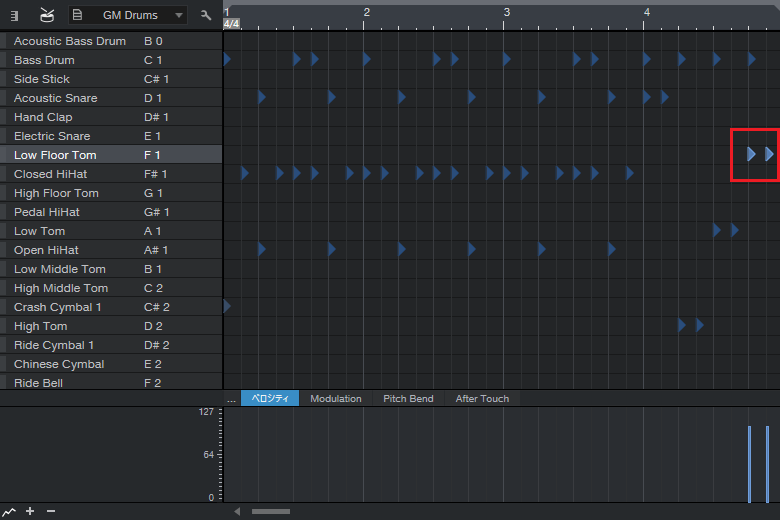Toggle the small box left of Closed HiHat
Image resolution: width=780 pixels, height=520 pixels.
pyautogui.click(x=3, y=174)
